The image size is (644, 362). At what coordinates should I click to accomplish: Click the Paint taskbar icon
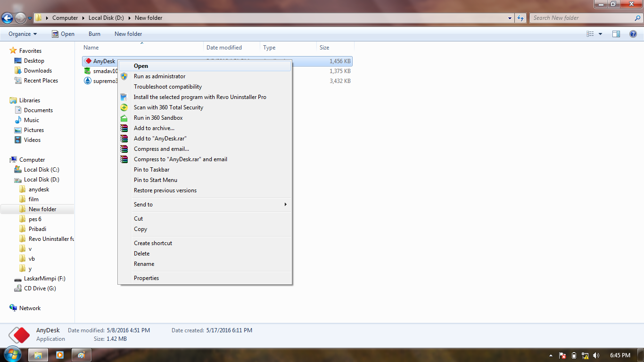click(x=82, y=355)
